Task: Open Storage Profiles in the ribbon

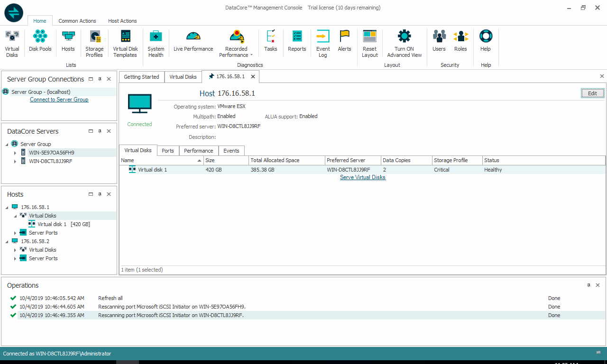Action: (94, 44)
